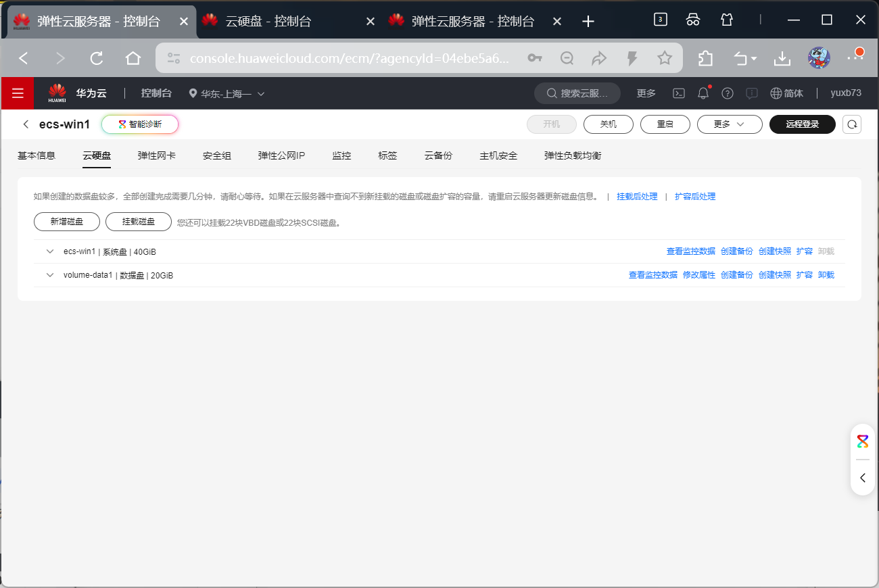Open the 主机安全 tab
The image size is (879, 588).
(498, 155)
